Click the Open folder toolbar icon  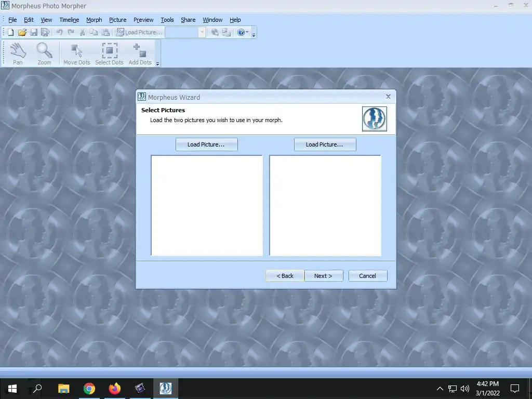point(22,32)
